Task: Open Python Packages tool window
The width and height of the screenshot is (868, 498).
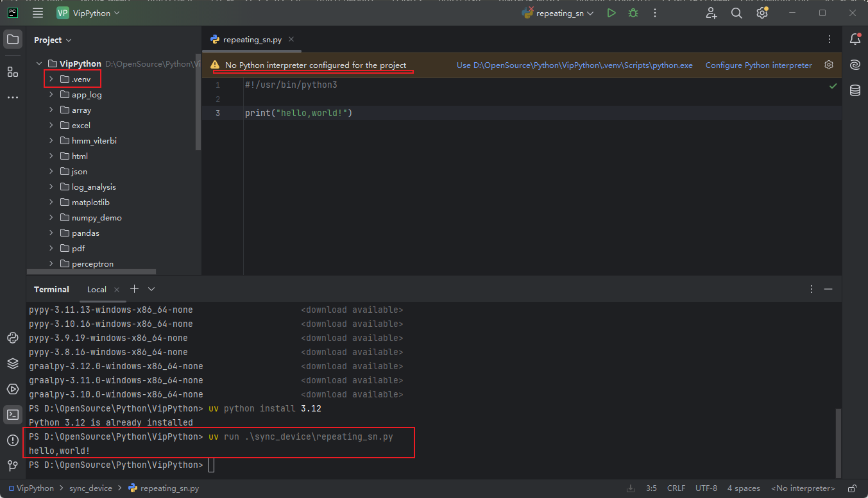Action: coord(13,338)
